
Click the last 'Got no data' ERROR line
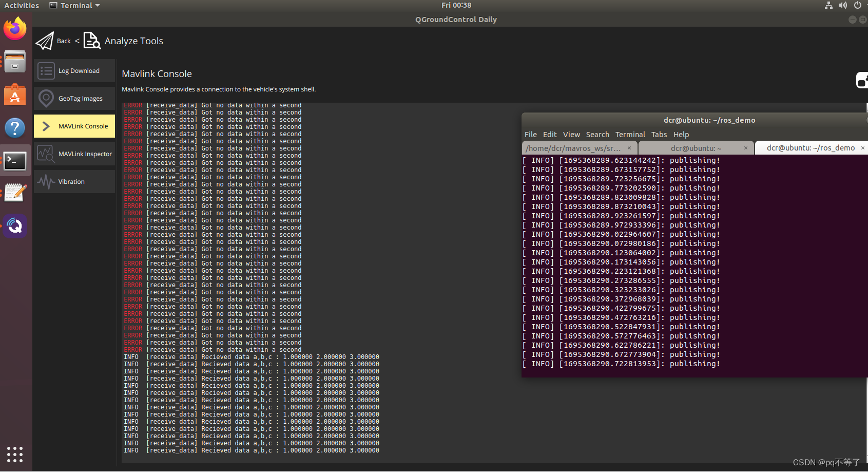(x=213, y=350)
